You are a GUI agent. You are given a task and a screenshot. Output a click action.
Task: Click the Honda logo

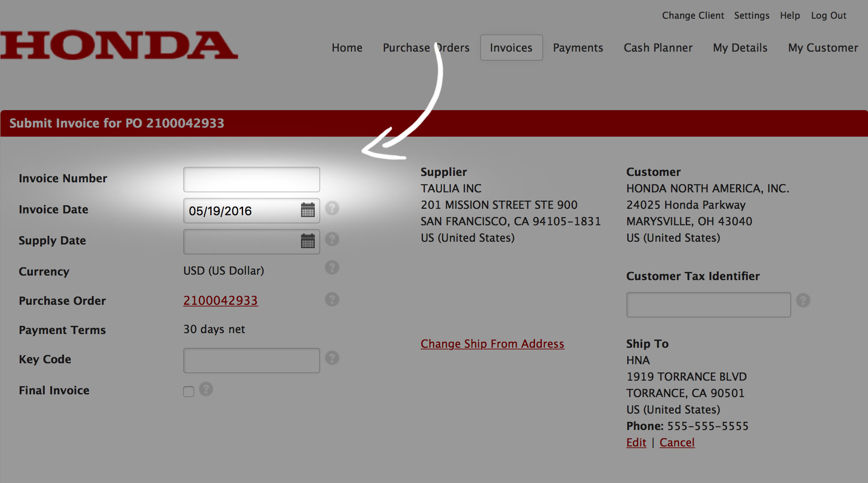coord(119,45)
